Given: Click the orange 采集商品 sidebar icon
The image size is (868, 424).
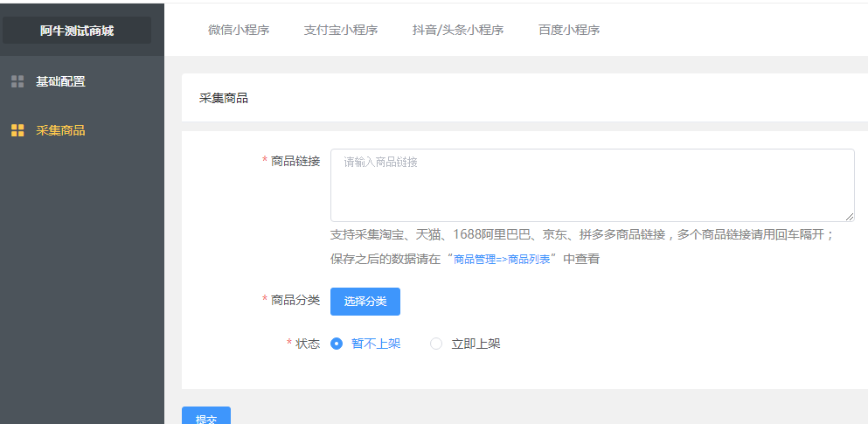Looking at the screenshot, I should (x=17, y=130).
